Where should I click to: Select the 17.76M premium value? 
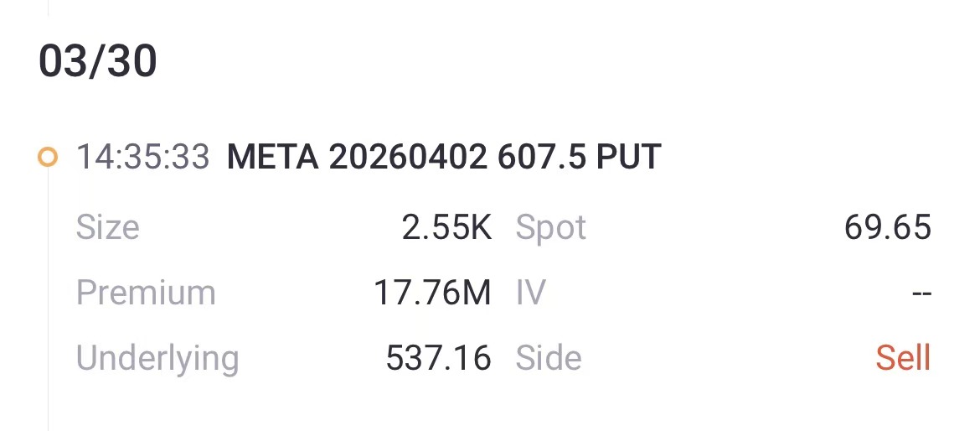pyautogui.click(x=432, y=293)
